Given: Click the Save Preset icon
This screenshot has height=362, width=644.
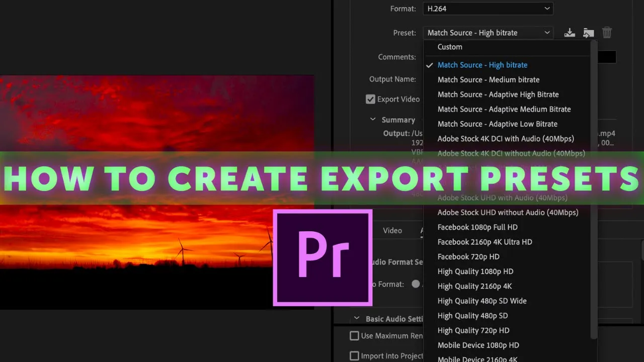Looking at the screenshot, I should point(570,33).
